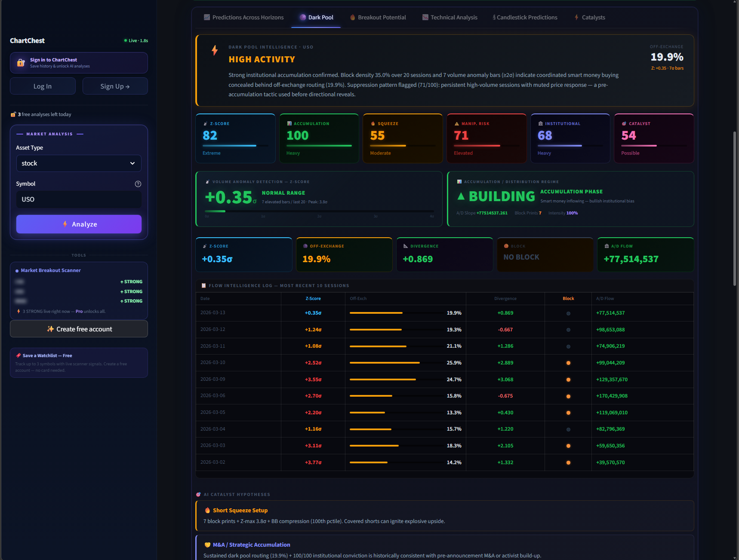Click the Analyze button
The height and width of the screenshot is (560, 739).
coord(78,224)
